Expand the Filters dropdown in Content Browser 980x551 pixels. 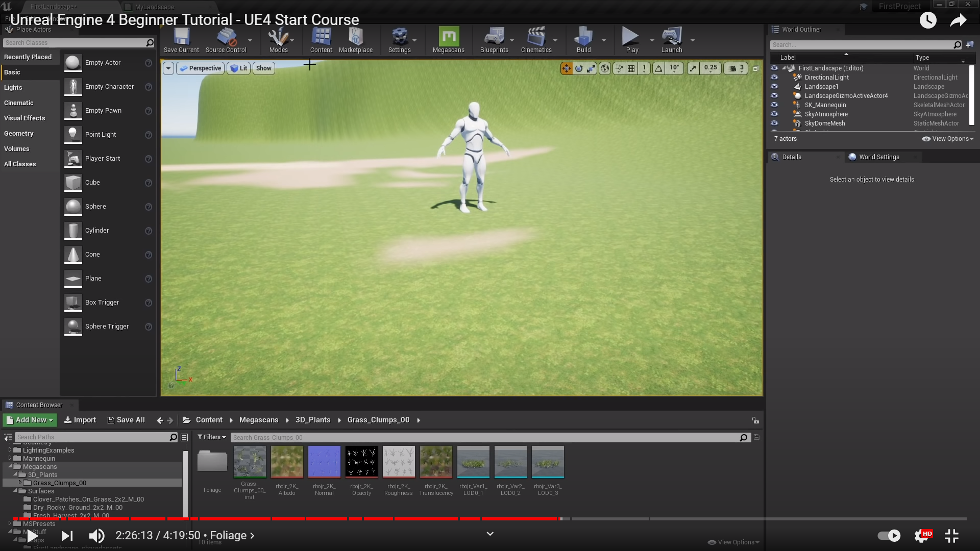click(211, 437)
